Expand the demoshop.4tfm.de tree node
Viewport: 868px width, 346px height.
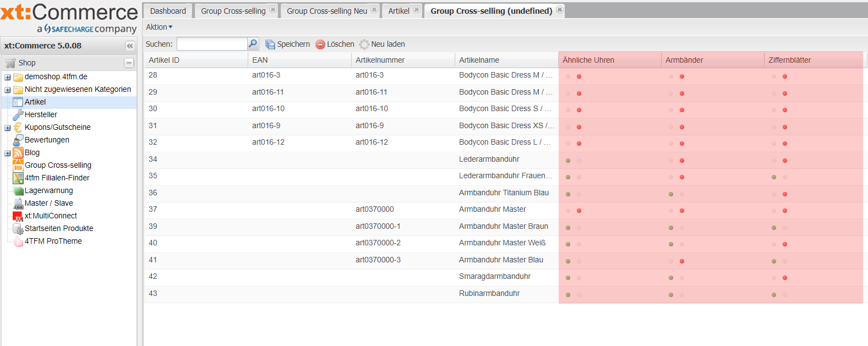pos(8,77)
